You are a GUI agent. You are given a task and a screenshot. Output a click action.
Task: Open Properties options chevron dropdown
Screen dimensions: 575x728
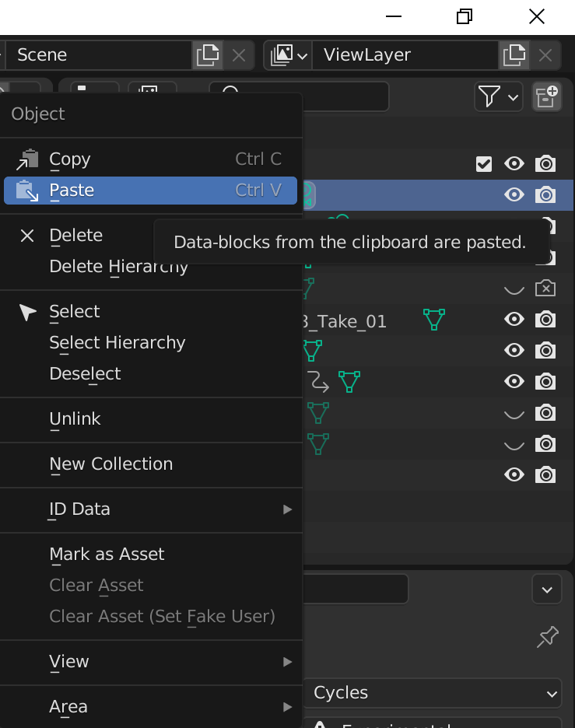click(547, 590)
